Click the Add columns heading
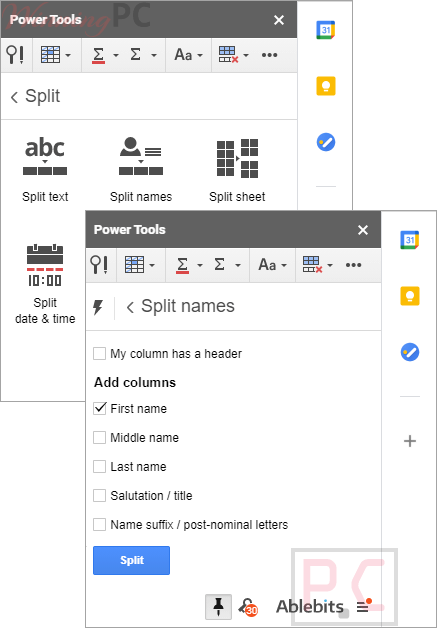Screen dimensions: 437x628 point(135,382)
